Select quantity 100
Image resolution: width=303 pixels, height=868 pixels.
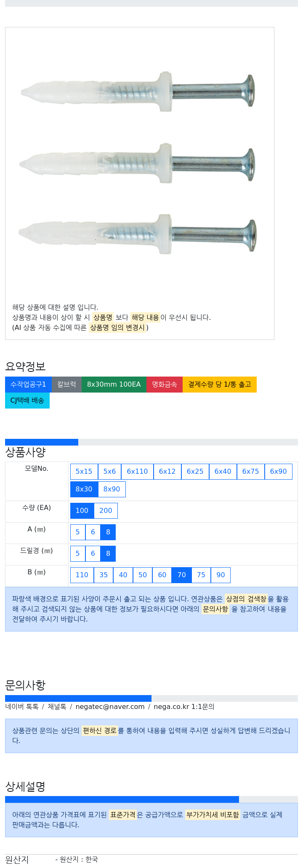[x=82, y=511]
